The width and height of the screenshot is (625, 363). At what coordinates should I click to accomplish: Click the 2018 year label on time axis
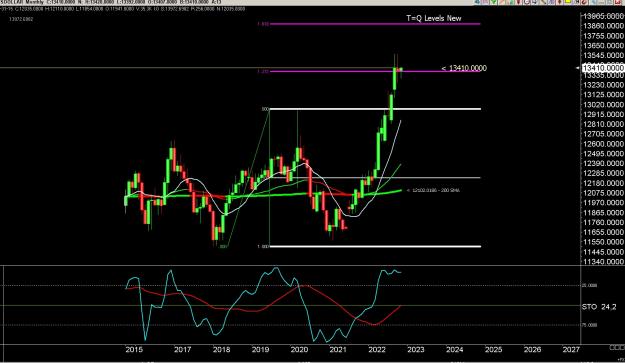tap(221, 349)
